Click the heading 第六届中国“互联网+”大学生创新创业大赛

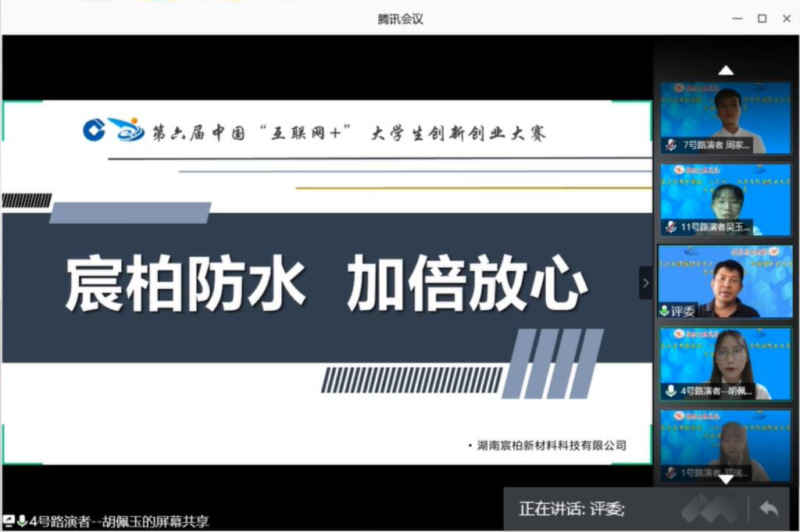point(349,133)
